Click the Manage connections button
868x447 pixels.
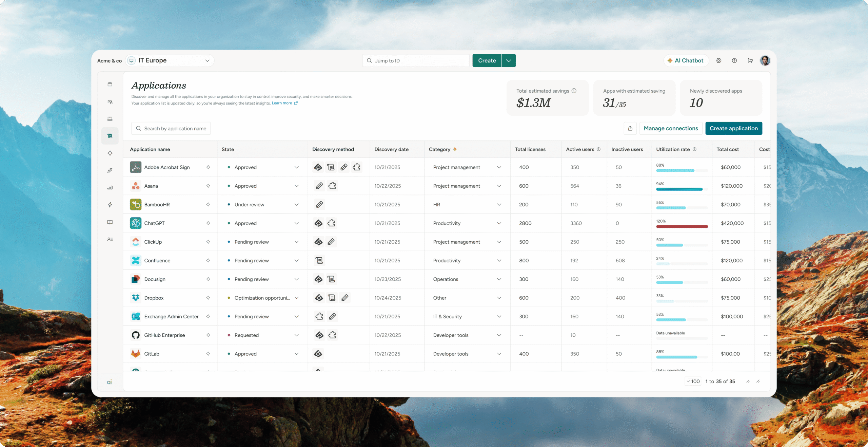pyautogui.click(x=671, y=128)
